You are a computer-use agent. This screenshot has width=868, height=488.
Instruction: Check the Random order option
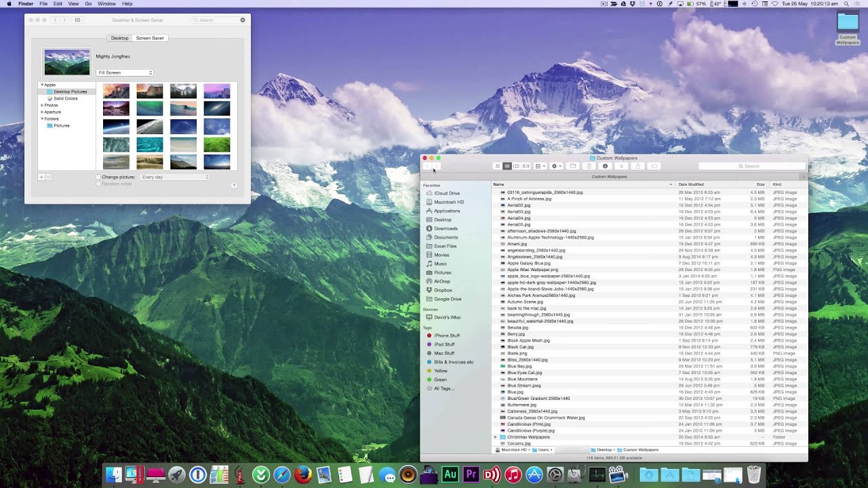(98, 183)
